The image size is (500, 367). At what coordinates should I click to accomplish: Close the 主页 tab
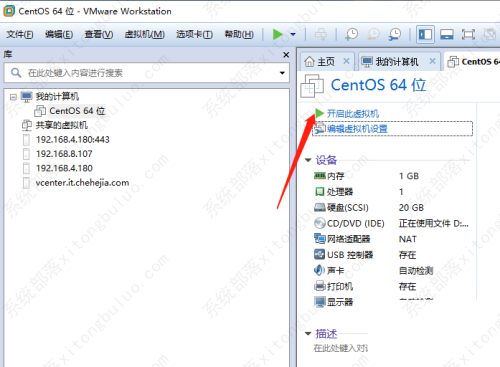coord(346,61)
